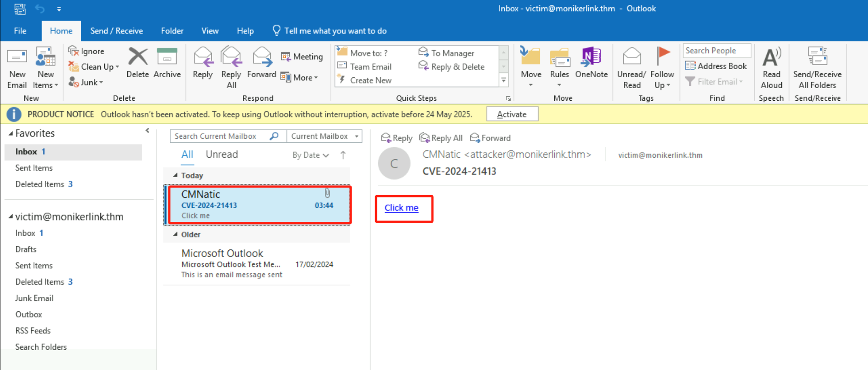The height and width of the screenshot is (370, 868).
Task: Click the Undo icon in title bar
Action: click(40, 9)
